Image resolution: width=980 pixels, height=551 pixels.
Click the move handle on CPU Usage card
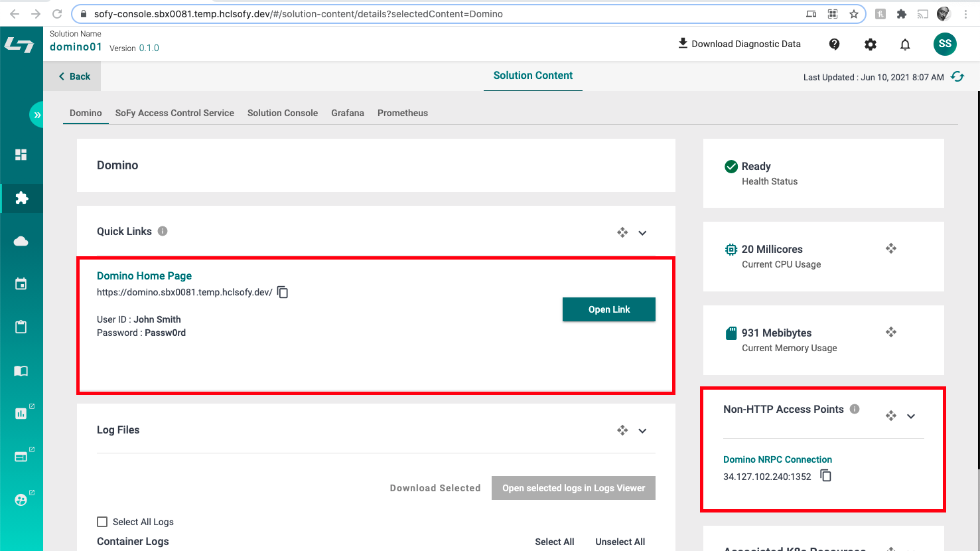click(891, 248)
